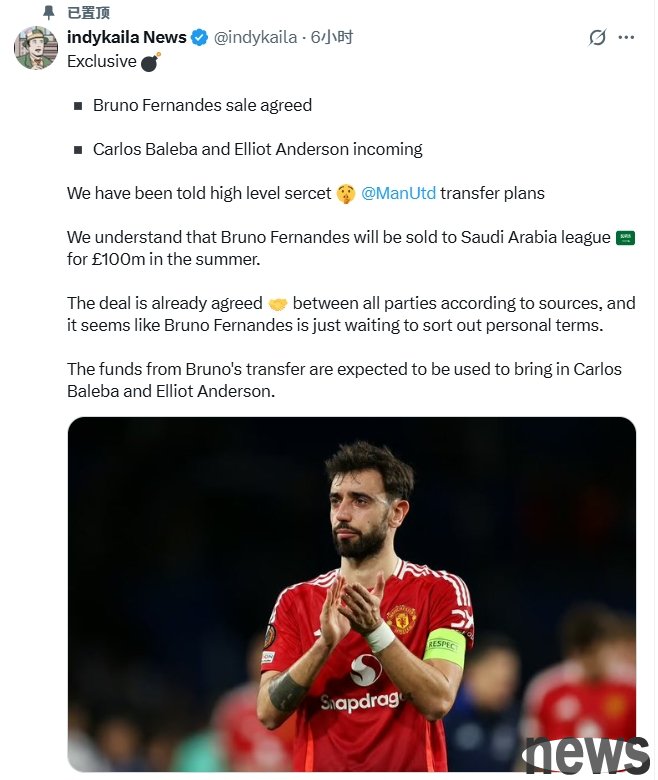This screenshot has width=658, height=780.
Task: Open the @ManUtd mention link
Action: [x=398, y=193]
